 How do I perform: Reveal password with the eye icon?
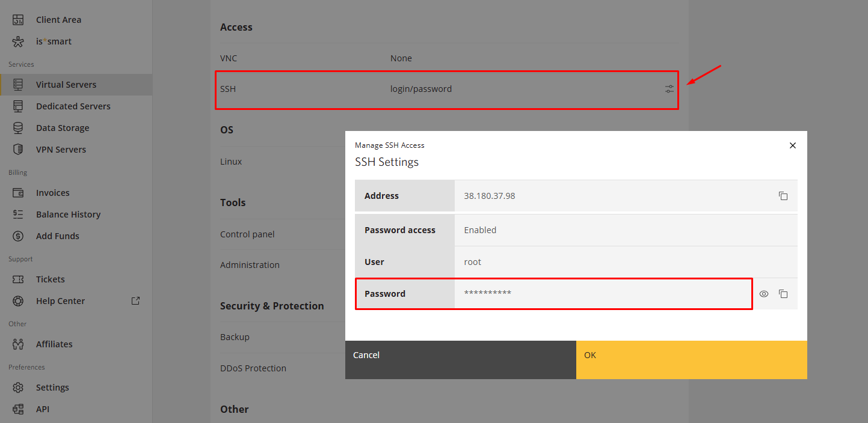click(764, 294)
